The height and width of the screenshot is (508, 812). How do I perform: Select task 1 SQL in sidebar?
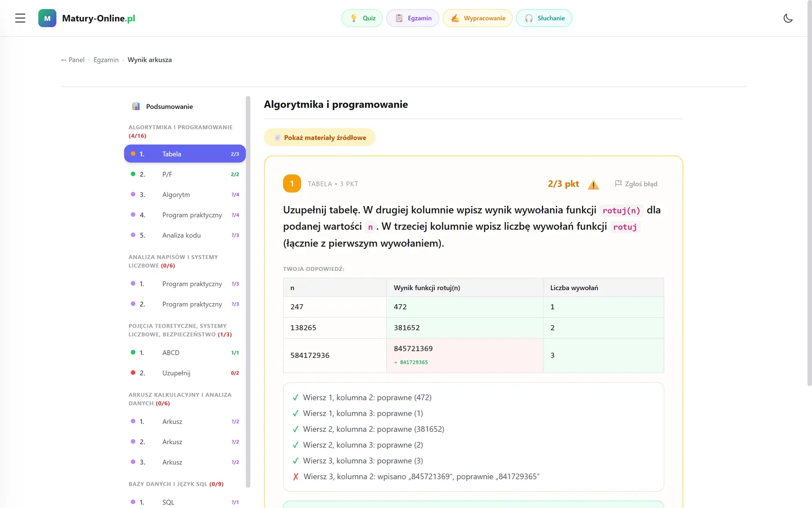(x=185, y=502)
